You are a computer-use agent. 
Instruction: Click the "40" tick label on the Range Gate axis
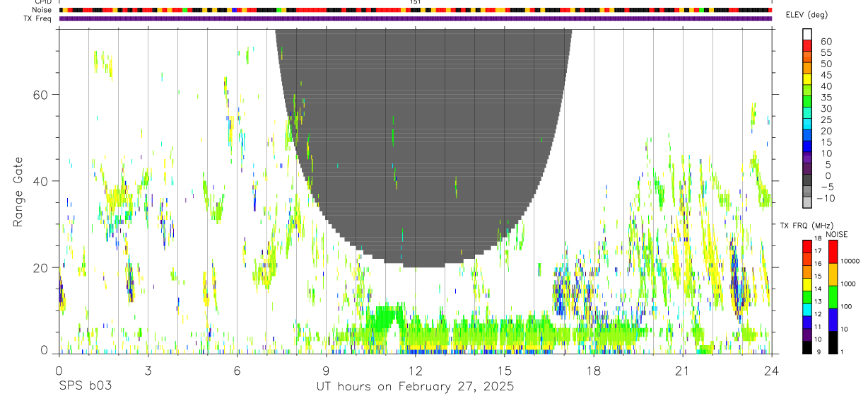pyautogui.click(x=40, y=181)
